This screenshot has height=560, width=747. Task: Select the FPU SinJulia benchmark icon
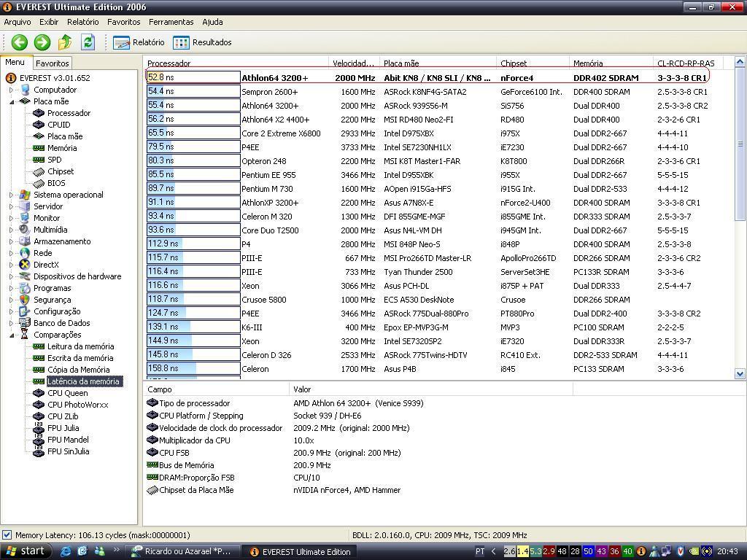pos(39,451)
